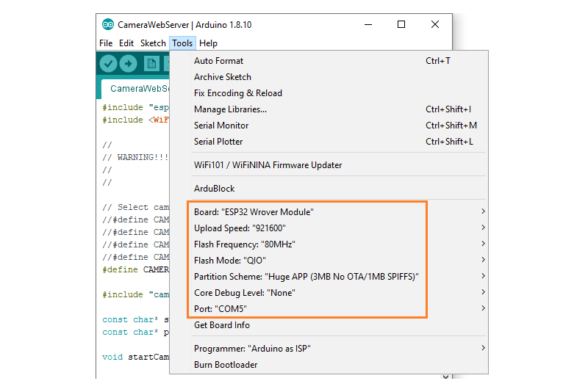Expand the Partition Scheme submenu
The image size is (588, 392).
(x=329, y=276)
